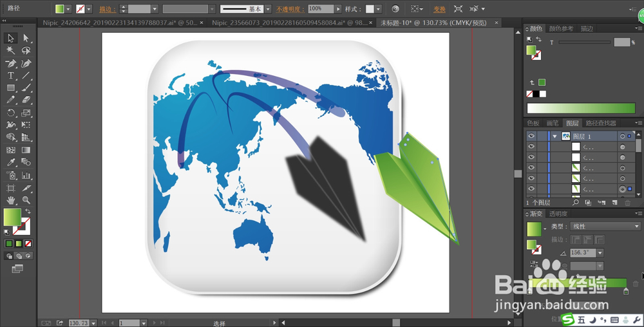644x327 pixels.
Task: Pick the Gradient tool in toolbox
Action: (26, 150)
